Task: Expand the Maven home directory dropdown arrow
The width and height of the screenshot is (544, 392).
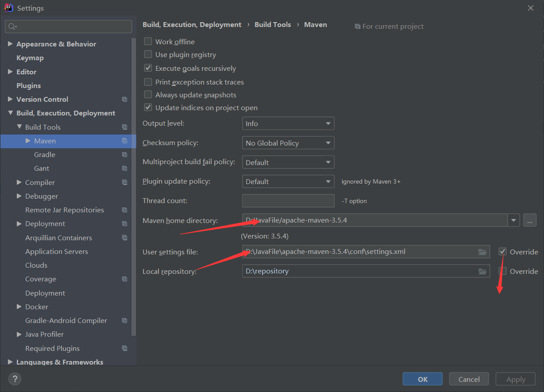Action: [x=513, y=220]
